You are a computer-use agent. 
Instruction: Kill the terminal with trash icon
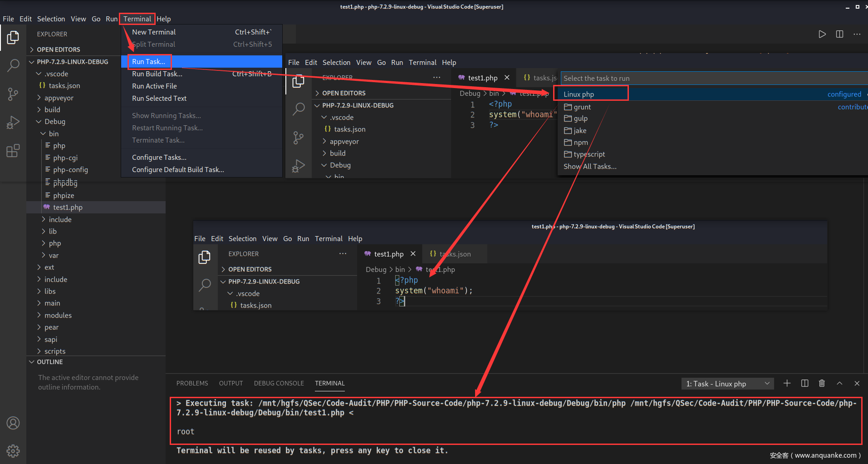(822, 384)
